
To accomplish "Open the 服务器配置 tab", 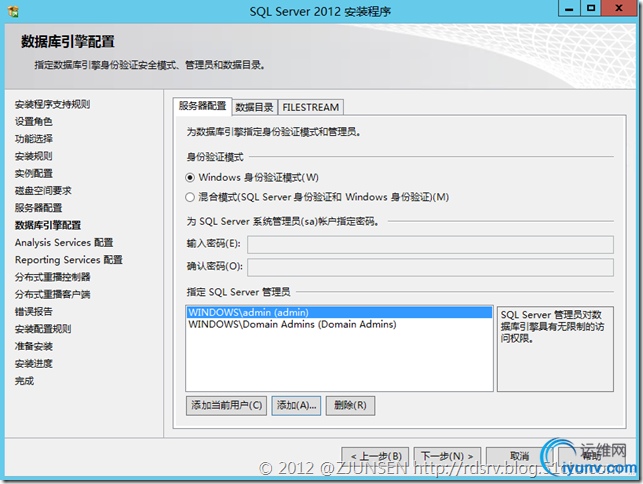I will [x=203, y=106].
